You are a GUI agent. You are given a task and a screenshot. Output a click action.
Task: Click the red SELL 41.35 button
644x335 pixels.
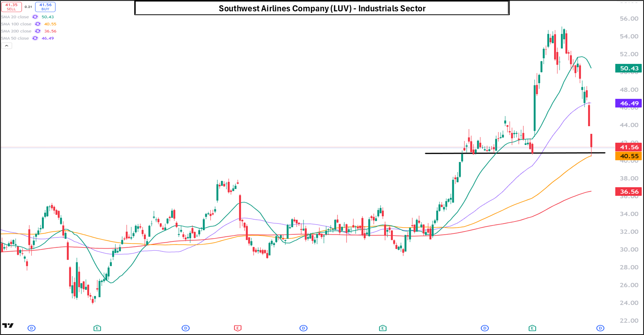tap(11, 7)
